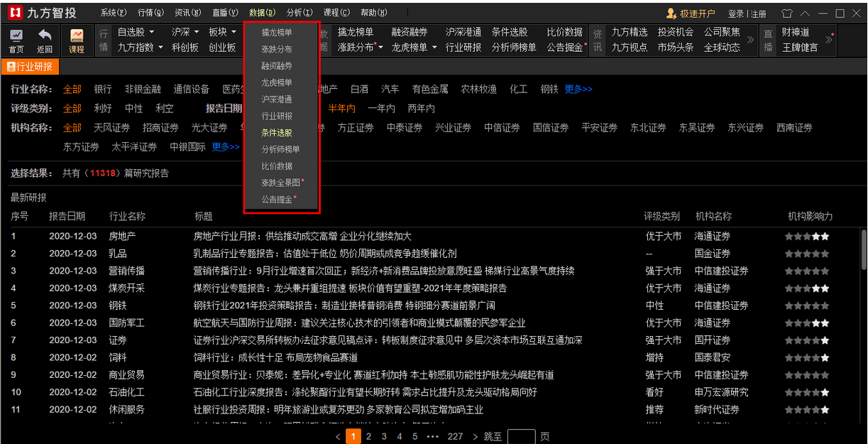Image resolution: width=868 pixels, height=444 pixels.
Task: Open the 沪深 dropdown in toolbar
Action: tap(185, 32)
